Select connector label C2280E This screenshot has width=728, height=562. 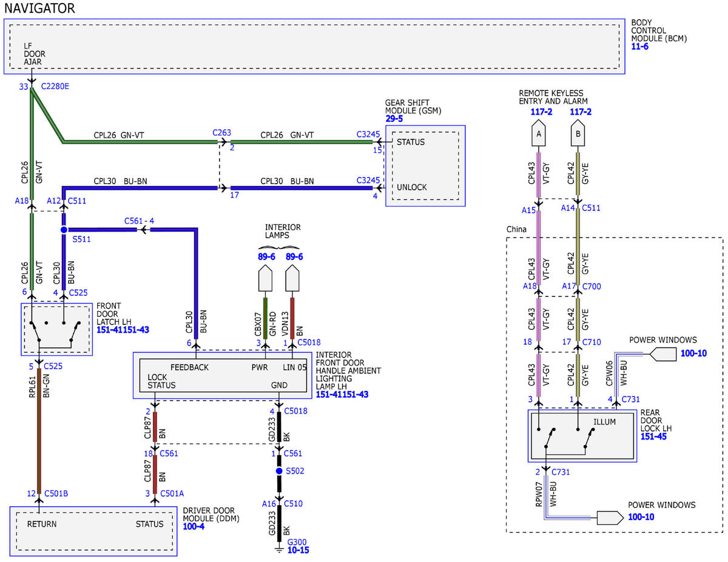[55, 87]
